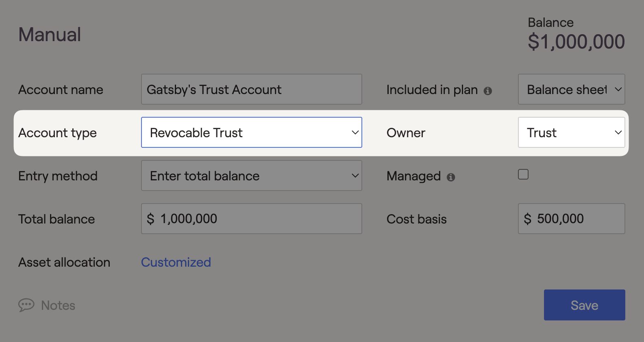Open the Owner Trust dropdown
644x342 pixels.
coord(571,132)
